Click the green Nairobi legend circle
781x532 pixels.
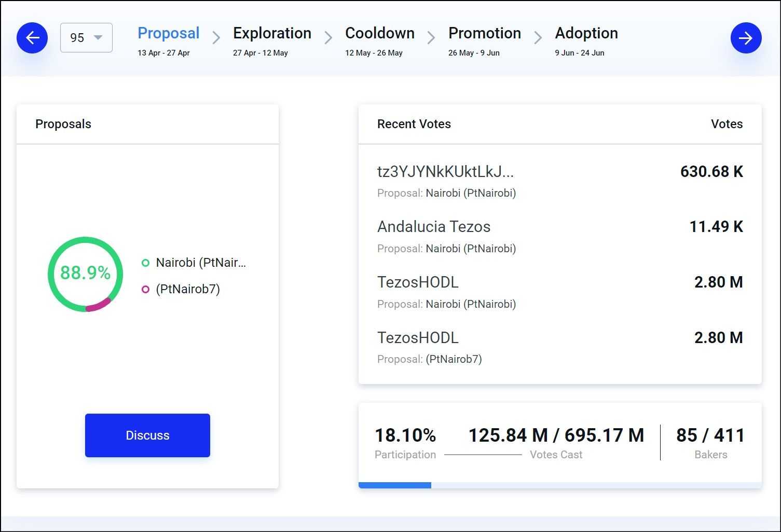(145, 263)
